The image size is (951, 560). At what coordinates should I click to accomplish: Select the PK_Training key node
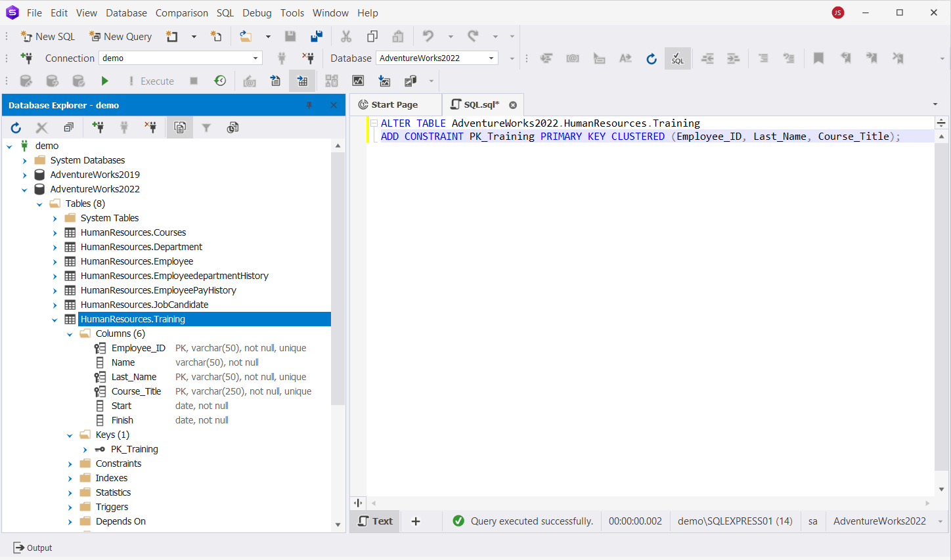pyautogui.click(x=133, y=449)
